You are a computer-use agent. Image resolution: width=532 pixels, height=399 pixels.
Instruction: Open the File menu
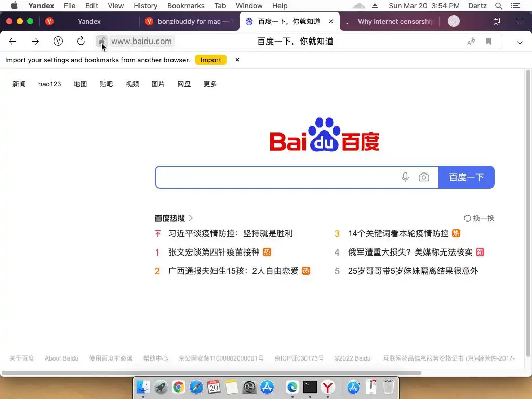tap(70, 6)
